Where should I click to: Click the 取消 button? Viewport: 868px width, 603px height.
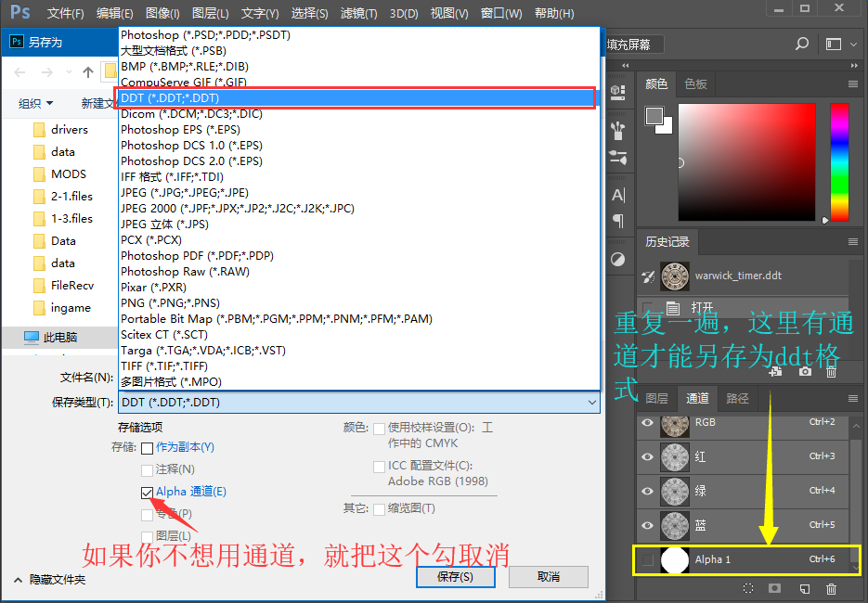pos(548,577)
